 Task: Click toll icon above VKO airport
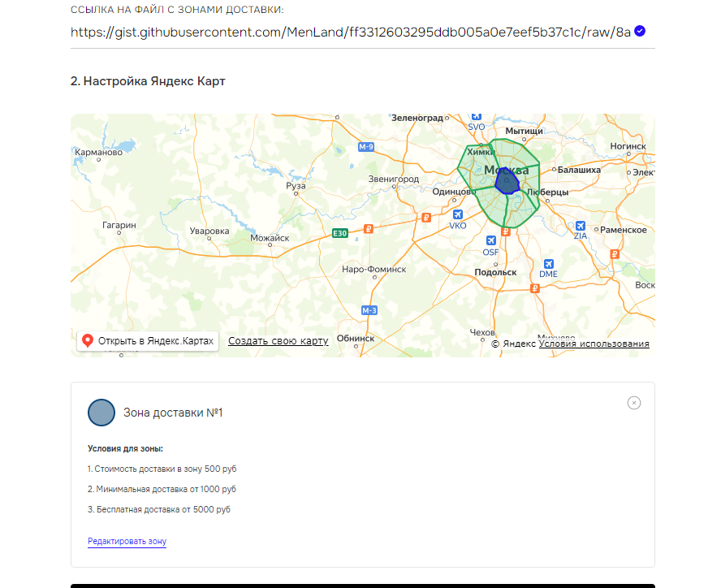tap(425, 218)
